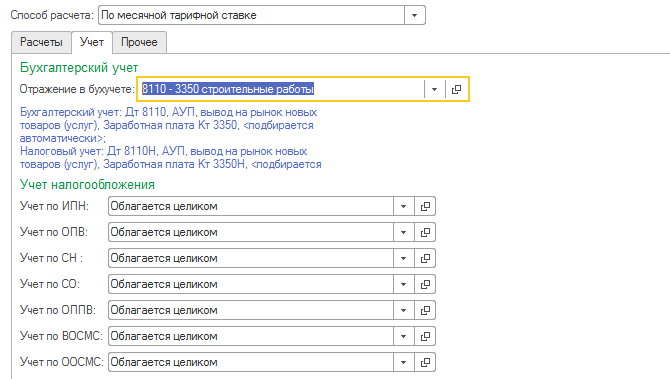Click the Способ расчета label
The width and height of the screenshot is (670, 379).
tap(52, 15)
